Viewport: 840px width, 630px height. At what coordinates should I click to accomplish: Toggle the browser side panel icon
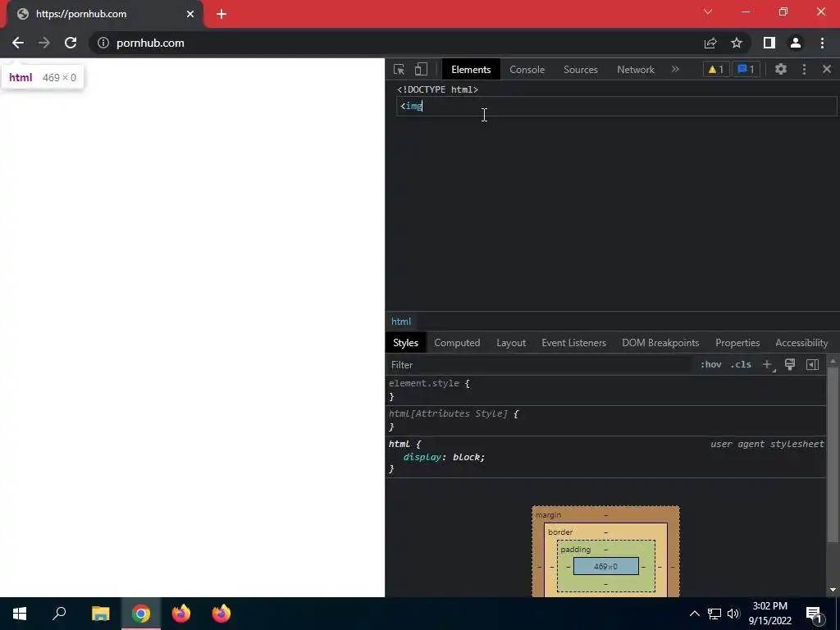pos(769,43)
